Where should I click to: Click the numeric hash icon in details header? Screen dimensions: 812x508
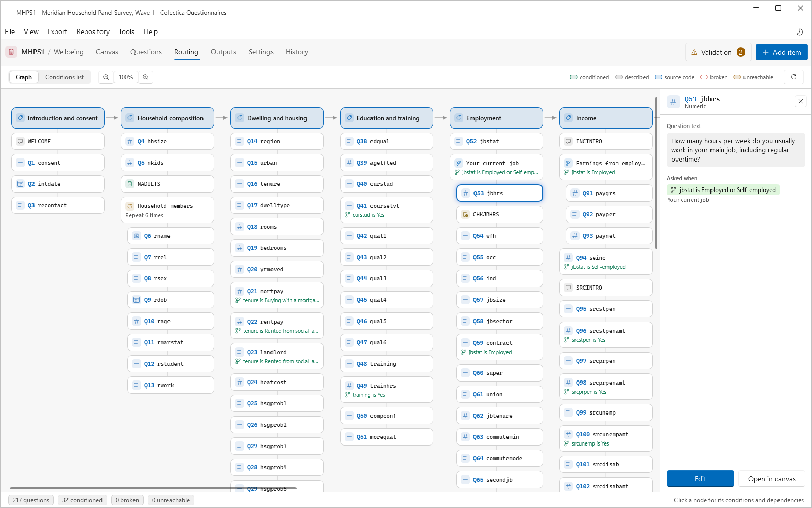click(673, 102)
